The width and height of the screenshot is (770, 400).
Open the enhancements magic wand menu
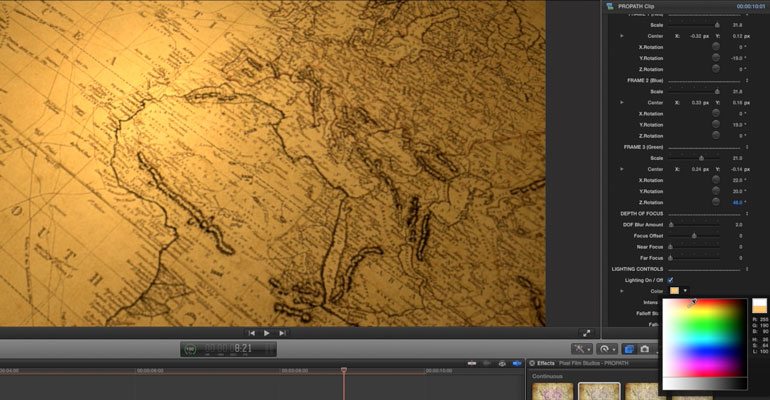[x=582, y=349]
